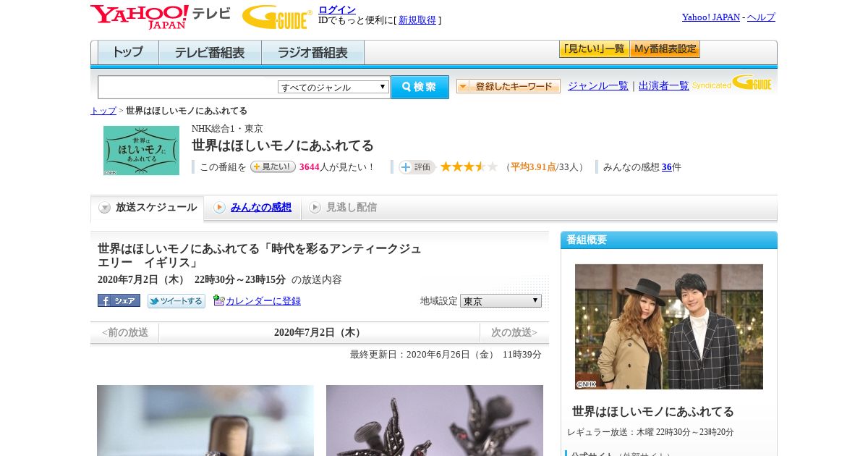Click the 2020年7月2日(木) date heading
Screen dimensions: 868x456
pos(319,333)
